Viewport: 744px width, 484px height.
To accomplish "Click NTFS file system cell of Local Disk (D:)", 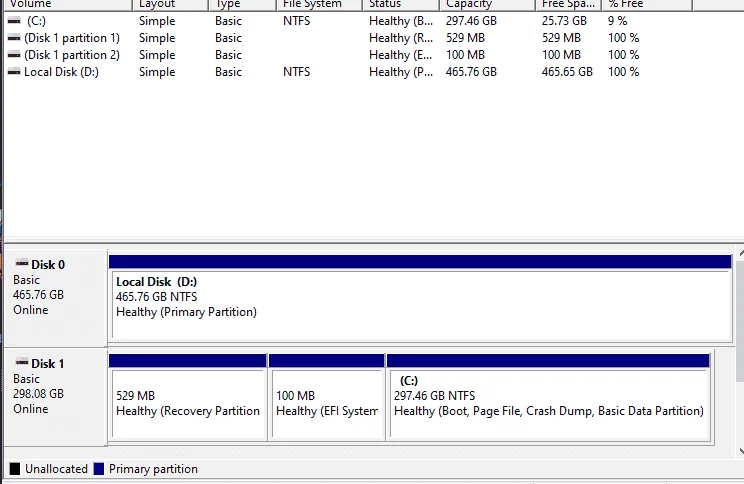I will point(297,72).
